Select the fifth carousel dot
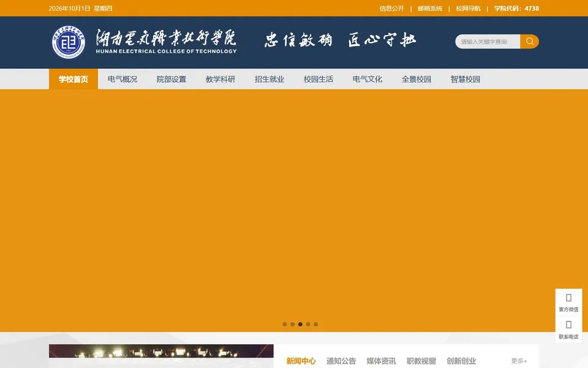This screenshot has width=588, height=368. click(316, 324)
